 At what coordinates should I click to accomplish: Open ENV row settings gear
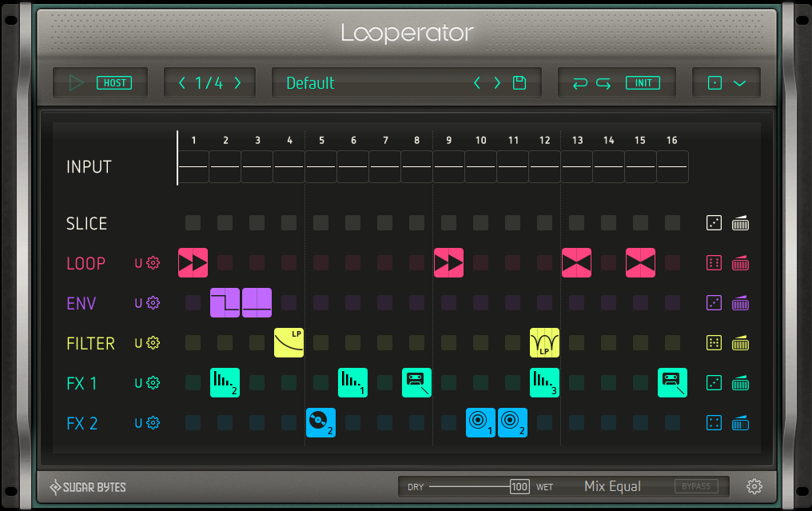[153, 302]
